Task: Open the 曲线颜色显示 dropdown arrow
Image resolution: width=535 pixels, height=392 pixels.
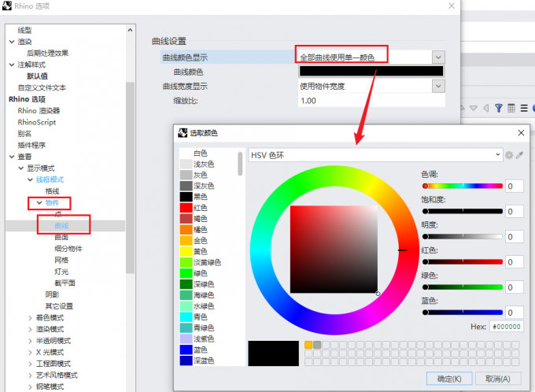Action: coord(438,57)
